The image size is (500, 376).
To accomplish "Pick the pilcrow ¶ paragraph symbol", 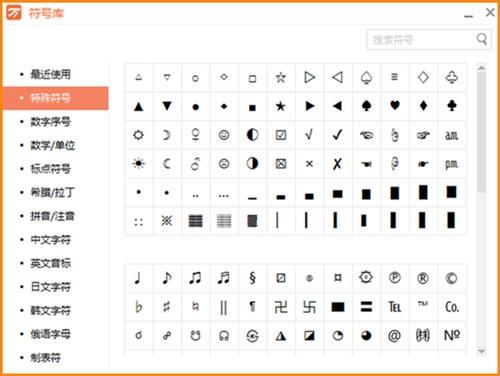I will click(x=252, y=307).
